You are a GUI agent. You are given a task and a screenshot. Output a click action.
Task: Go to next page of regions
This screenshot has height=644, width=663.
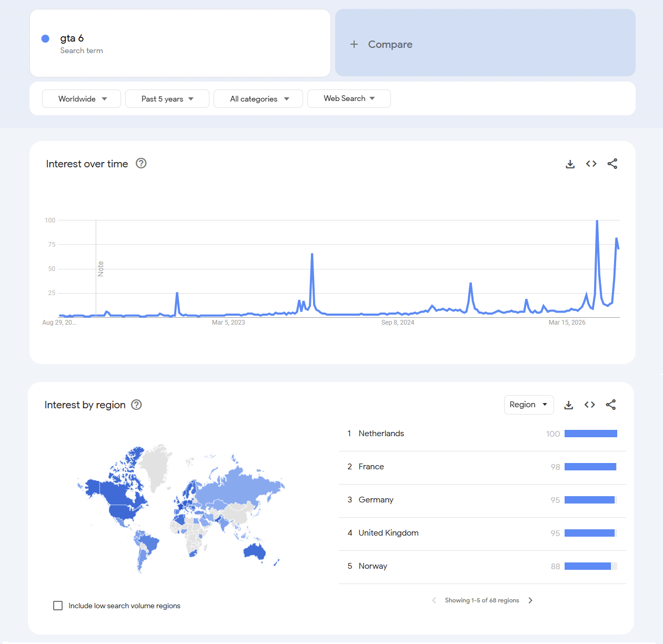[x=530, y=600]
